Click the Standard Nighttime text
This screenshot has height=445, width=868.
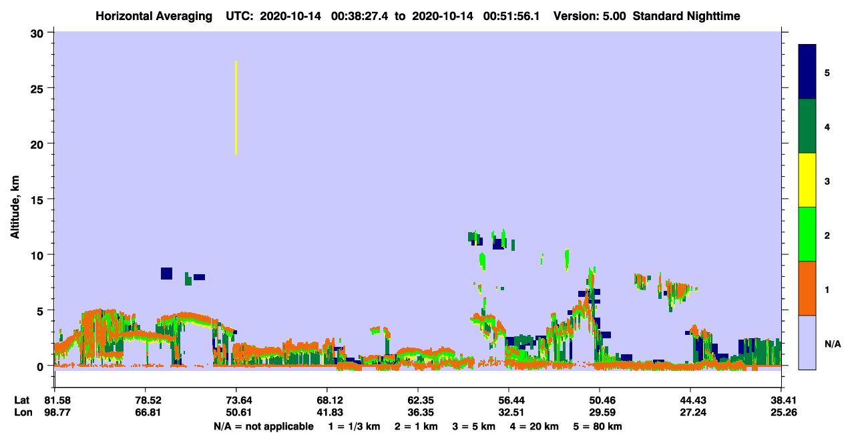click(686, 16)
